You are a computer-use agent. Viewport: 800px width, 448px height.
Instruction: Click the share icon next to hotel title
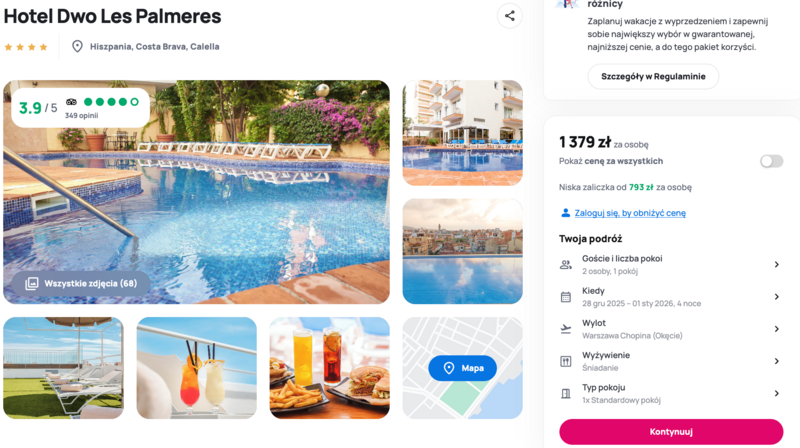509,16
